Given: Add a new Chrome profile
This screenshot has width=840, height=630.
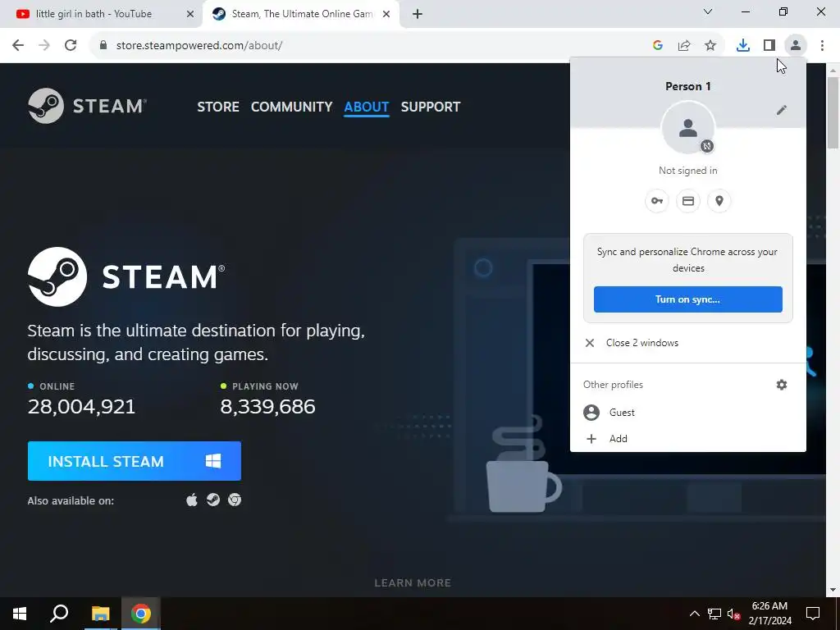Looking at the screenshot, I should (x=688, y=439).
